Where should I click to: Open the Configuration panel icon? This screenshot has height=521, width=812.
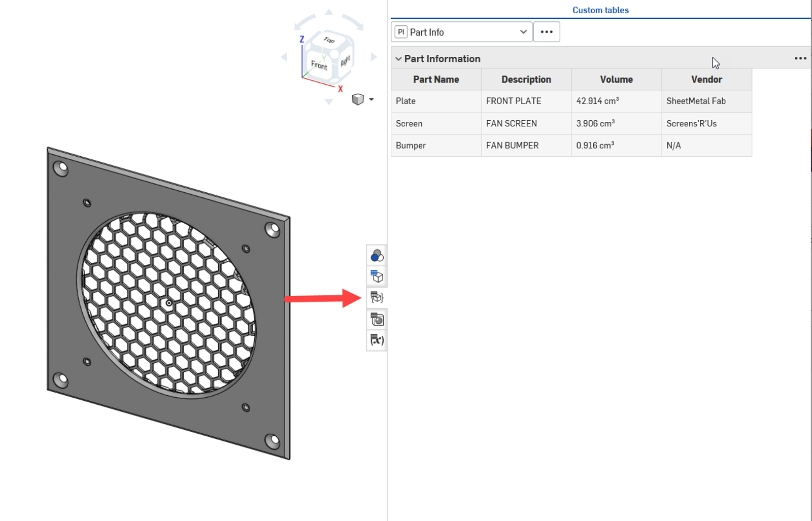tap(377, 276)
